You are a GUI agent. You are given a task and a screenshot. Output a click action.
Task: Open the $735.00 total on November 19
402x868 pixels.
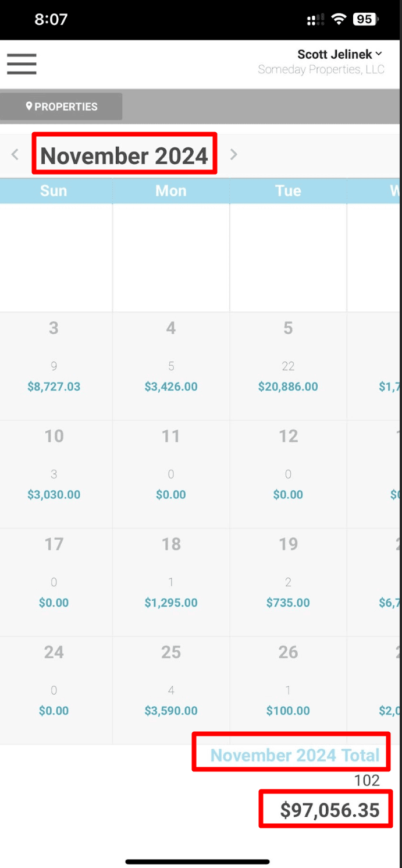(288, 603)
